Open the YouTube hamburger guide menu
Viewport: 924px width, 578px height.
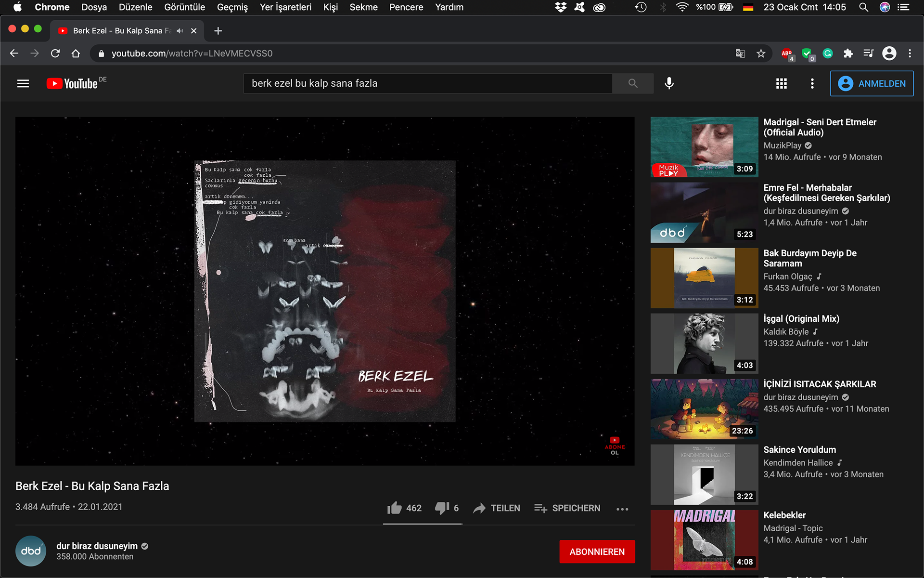[x=23, y=84]
